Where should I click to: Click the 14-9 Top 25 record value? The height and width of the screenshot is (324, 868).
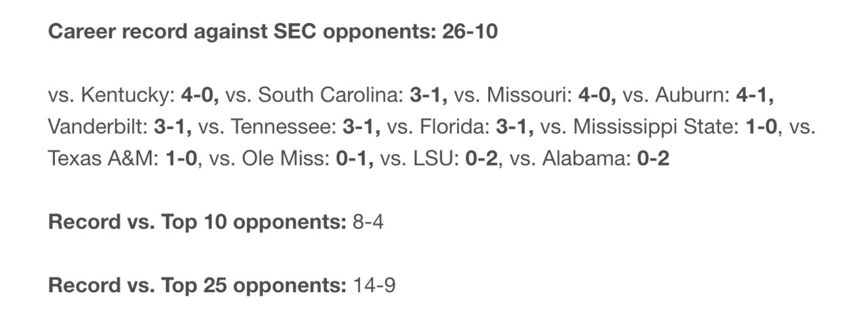pos(374,286)
